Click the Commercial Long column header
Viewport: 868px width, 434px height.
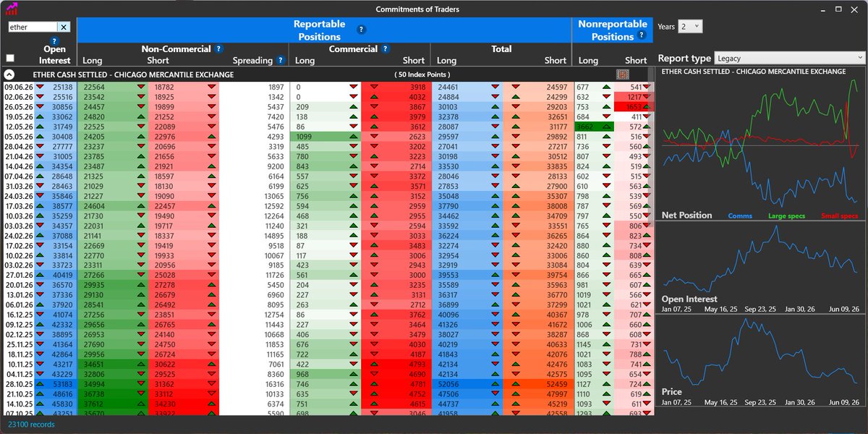[305, 61]
